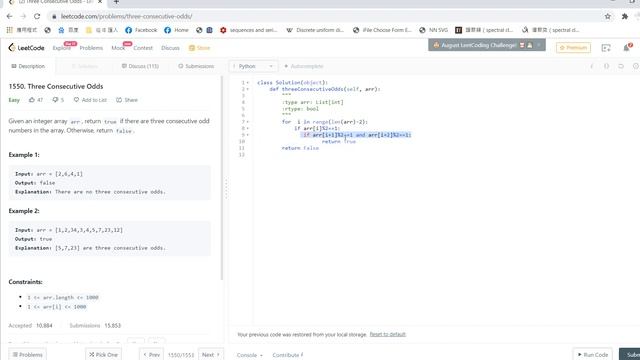The image size is (640, 360).
Task: Collapse the fold arrow on line 8
Action: coord(247,128)
